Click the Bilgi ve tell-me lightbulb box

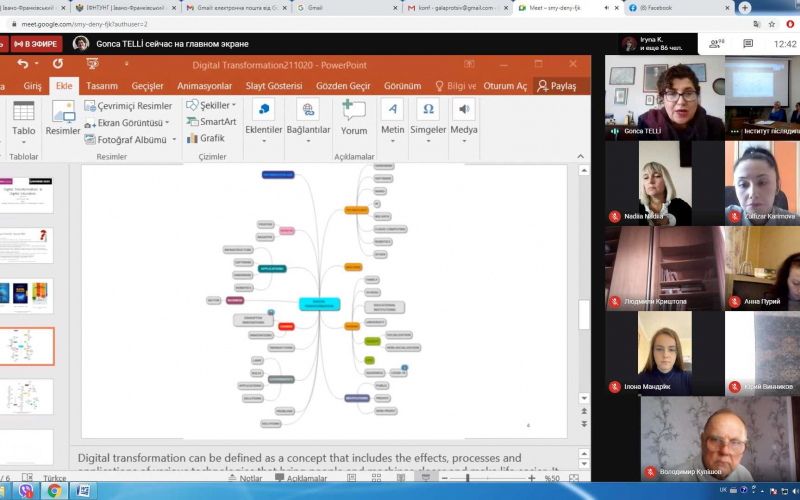(x=455, y=86)
